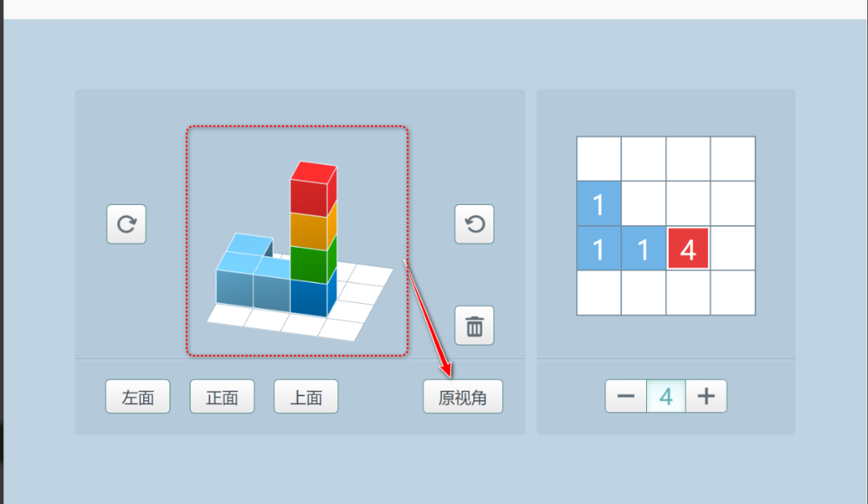Switch view with the 左面 button
Viewport: 868px width, 504px height.
click(x=137, y=395)
